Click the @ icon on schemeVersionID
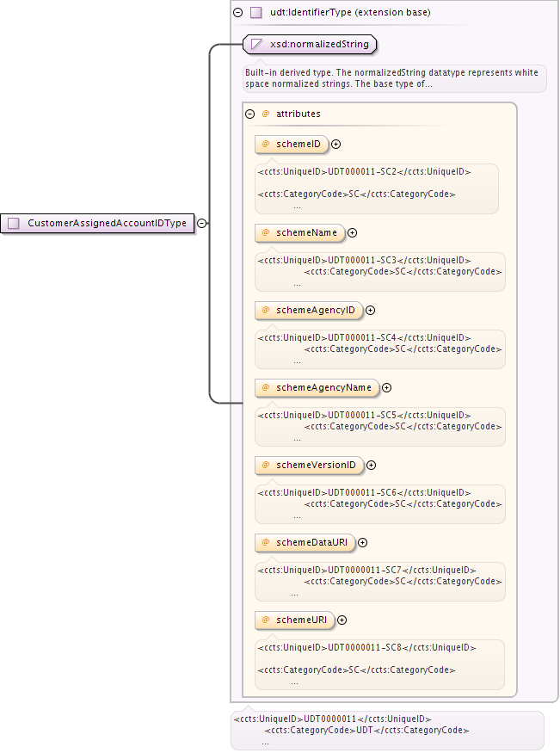The image size is (560, 753). tap(265, 465)
